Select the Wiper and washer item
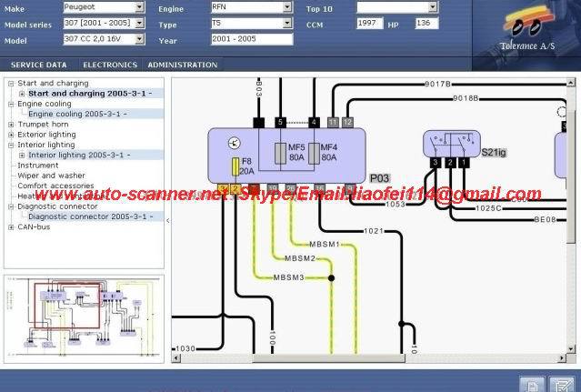This screenshot has height=392, width=581. click(x=51, y=176)
